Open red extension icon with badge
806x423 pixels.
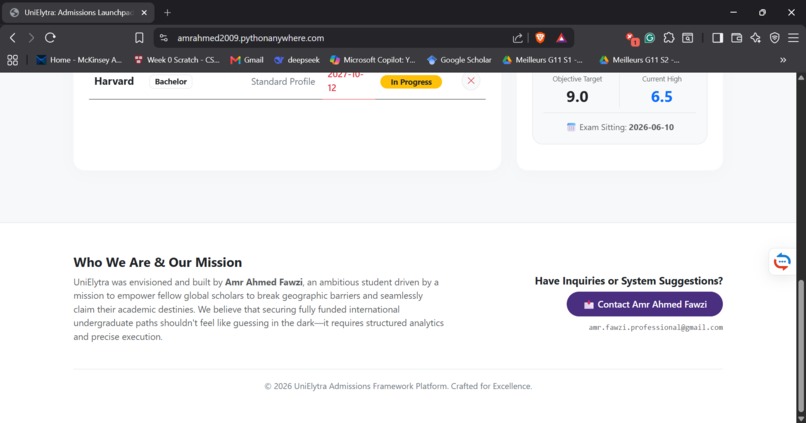[632, 38]
